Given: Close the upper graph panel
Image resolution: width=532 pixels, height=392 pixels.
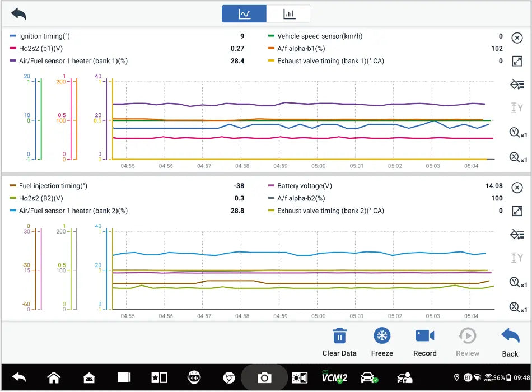Looking at the screenshot, I should click(x=517, y=38).
